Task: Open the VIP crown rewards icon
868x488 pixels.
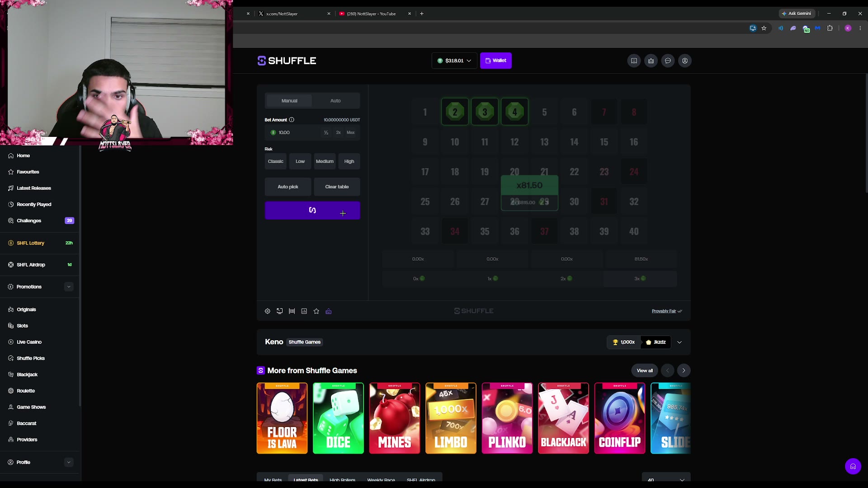Action: (x=651, y=61)
